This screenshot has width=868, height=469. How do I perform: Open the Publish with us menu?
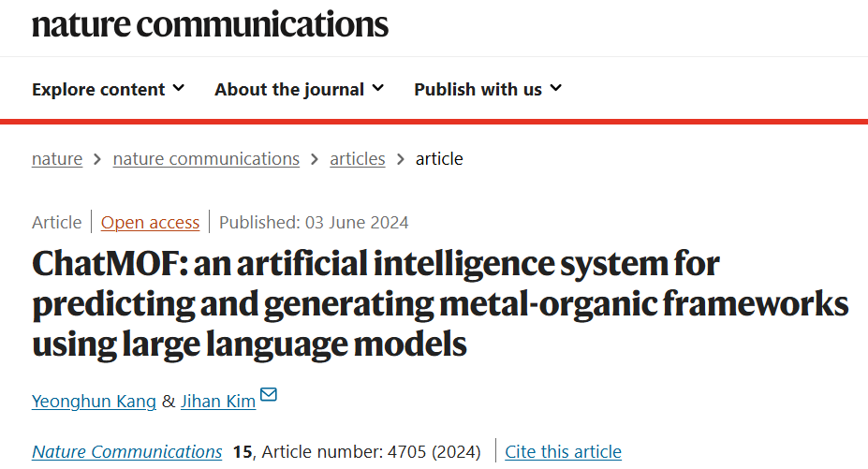(488, 89)
